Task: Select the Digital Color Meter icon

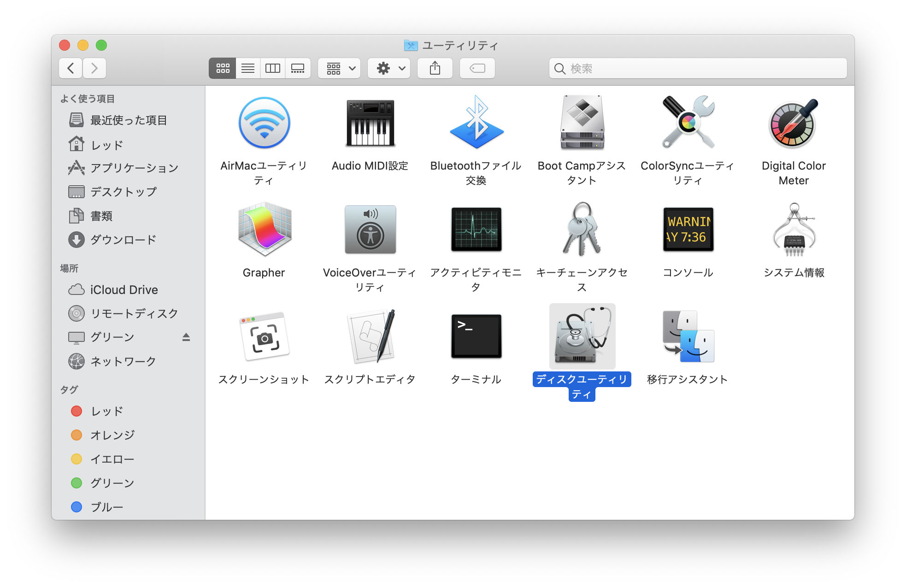Action: click(794, 123)
